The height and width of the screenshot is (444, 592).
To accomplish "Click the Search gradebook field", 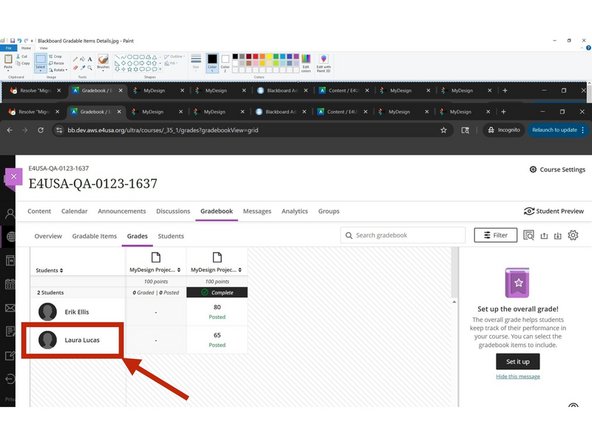I will (x=403, y=235).
